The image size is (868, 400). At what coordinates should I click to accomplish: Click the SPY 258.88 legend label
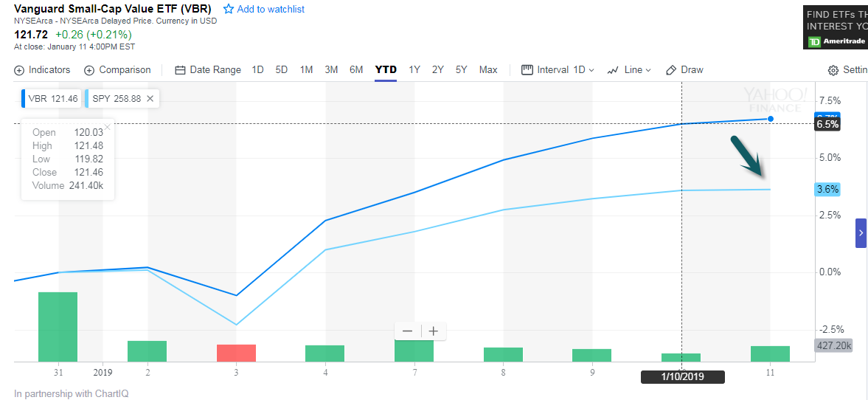(x=116, y=99)
